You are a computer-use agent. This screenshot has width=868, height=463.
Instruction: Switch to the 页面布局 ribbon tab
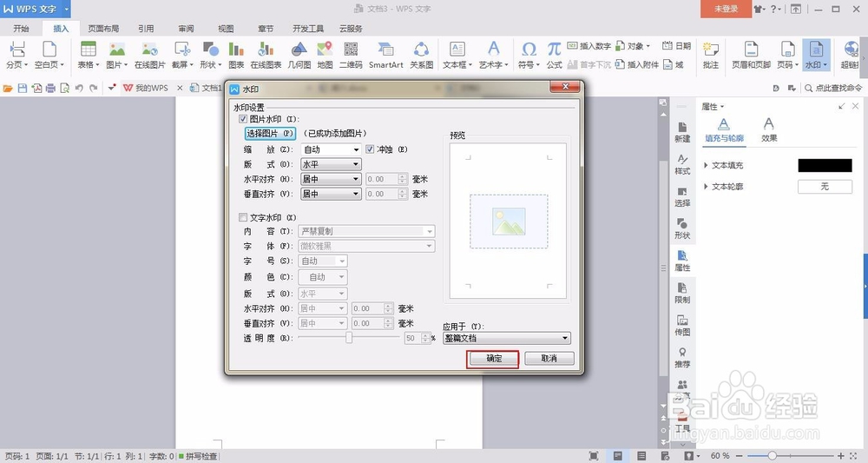click(103, 29)
